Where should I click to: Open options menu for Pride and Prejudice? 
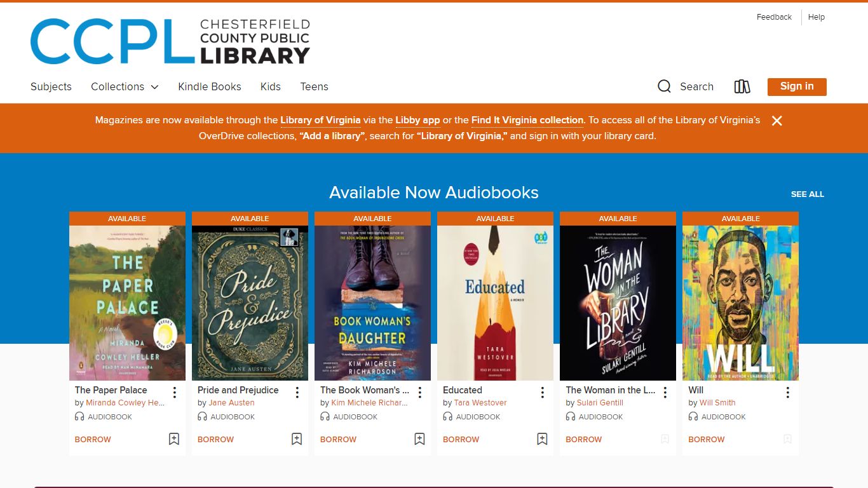click(x=297, y=393)
